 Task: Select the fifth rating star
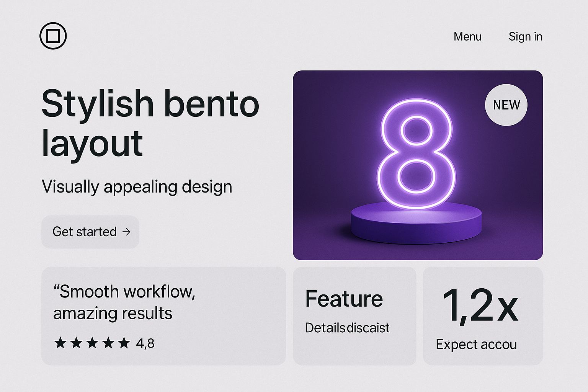124,343
